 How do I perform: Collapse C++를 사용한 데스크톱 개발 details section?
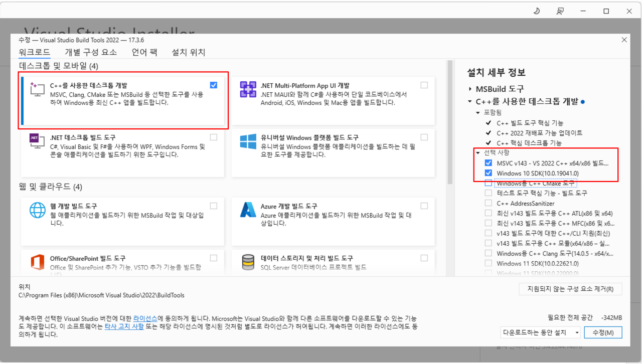click(470, 101)
